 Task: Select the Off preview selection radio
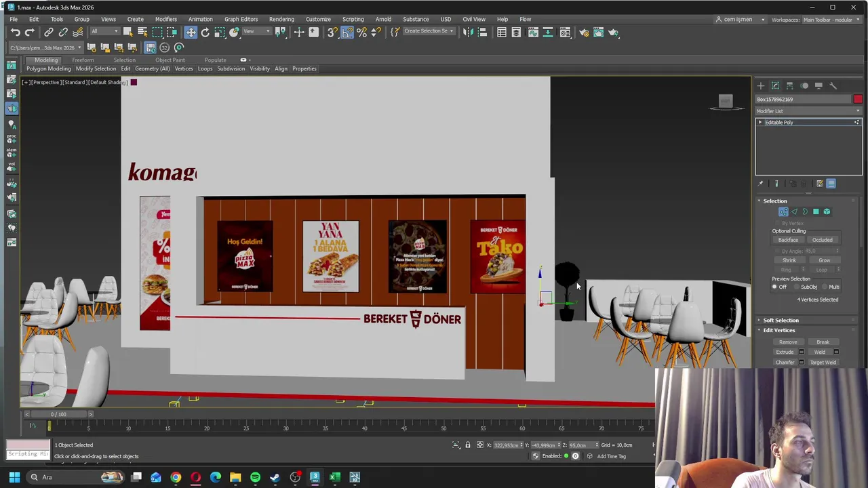tap(774, 287)
